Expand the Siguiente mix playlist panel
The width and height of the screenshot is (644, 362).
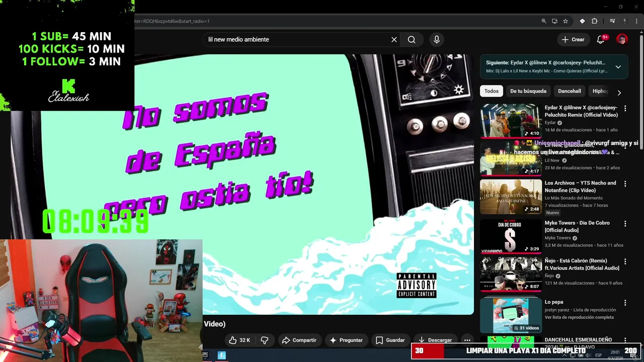tap(618, 67)
